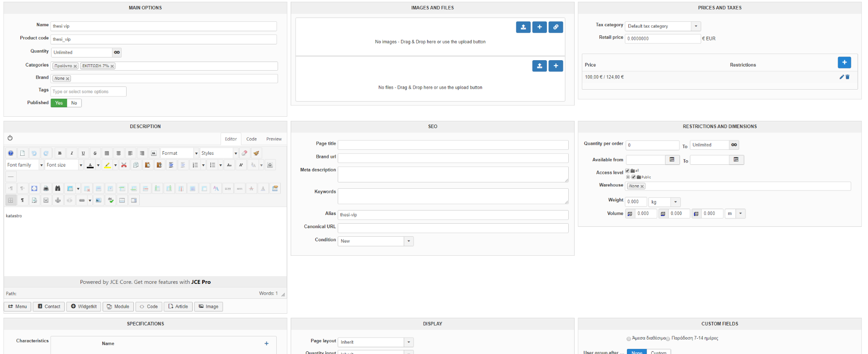Image resolution: width=868 pixels, height=354 pixels.
Task: Click the cleanup code broom icon
Action: 256,153
